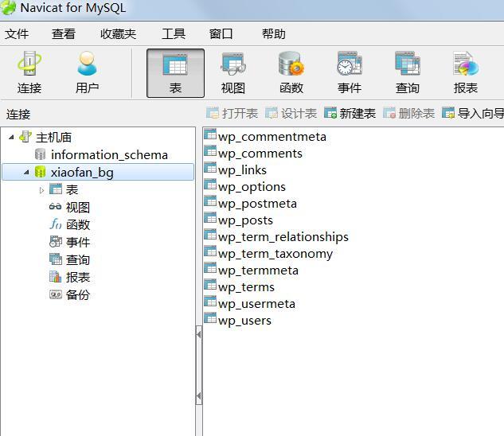Click the table icon beside wp_options

[210, 185]
